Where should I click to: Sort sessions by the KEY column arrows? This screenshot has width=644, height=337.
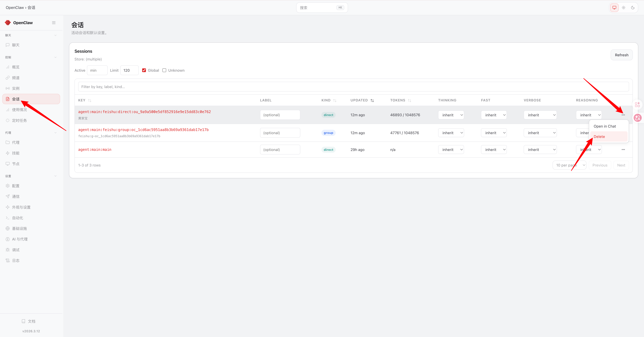pos(90,100)
